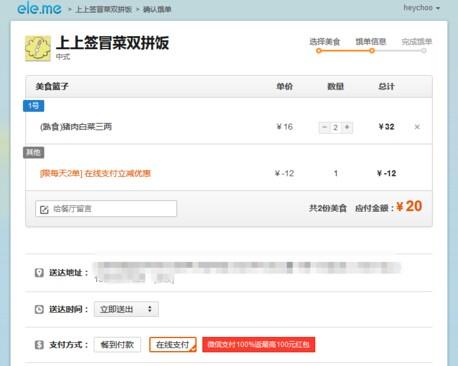Choose 餐到付款 payment method
The width and height of the screenshot is (458, 366).
pyautogui.click(x=117, y=344)
